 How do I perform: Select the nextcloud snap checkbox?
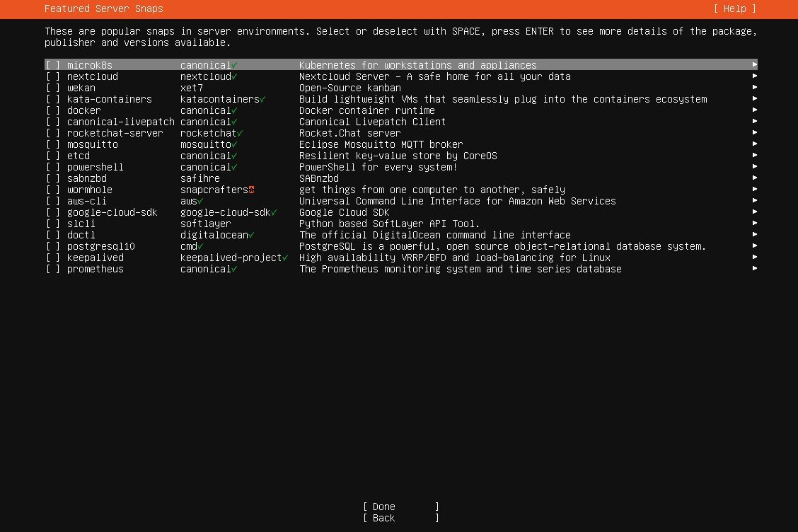click(53, 76)
